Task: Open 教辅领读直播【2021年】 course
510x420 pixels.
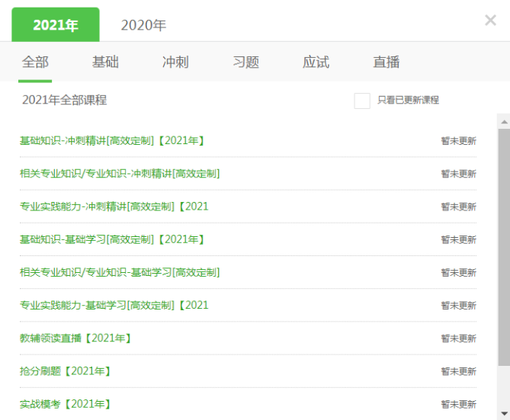Action: 75,338
